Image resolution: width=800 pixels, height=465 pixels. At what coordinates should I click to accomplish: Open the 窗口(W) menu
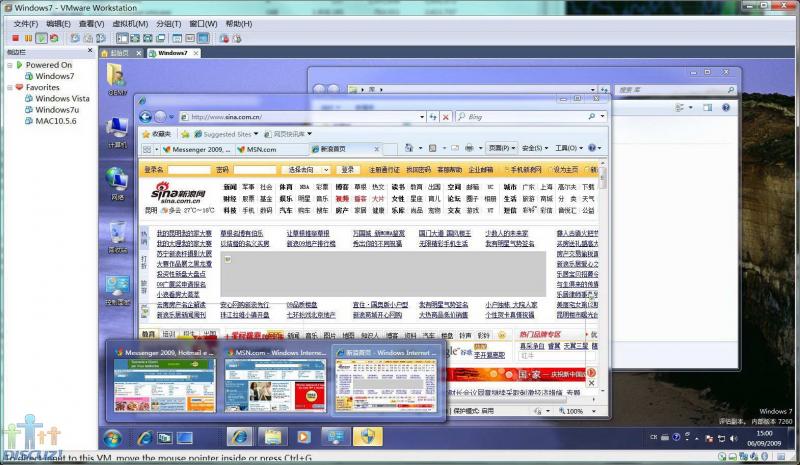point(203,23)
